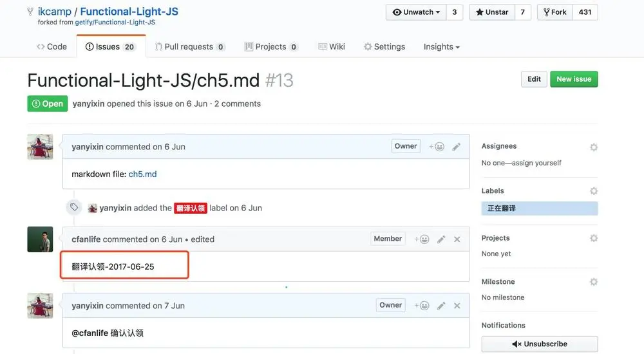
Task: Add reaction to yanyixin's 7 Jun comment
Action: 421,306
